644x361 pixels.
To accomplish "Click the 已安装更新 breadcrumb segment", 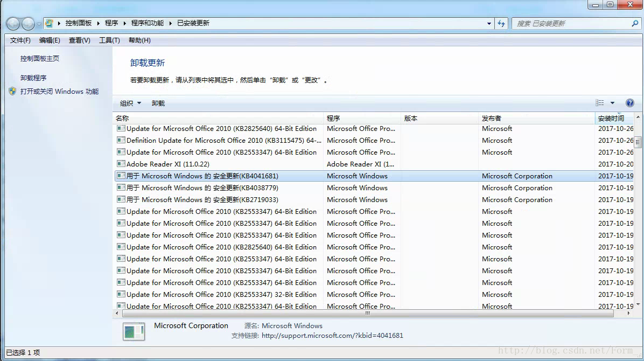I will (193, 23).
